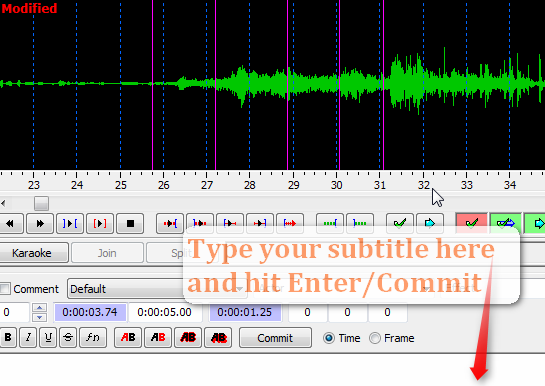545x386 pixels.
Task: Add lead-in to selection
Action: (x=330, y=223)
